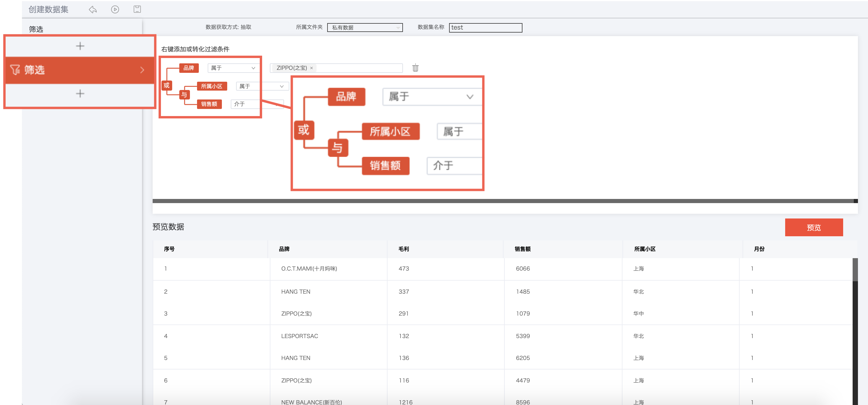Open the 销售额 operator dropdown 介于

click(x=257, y=104)
